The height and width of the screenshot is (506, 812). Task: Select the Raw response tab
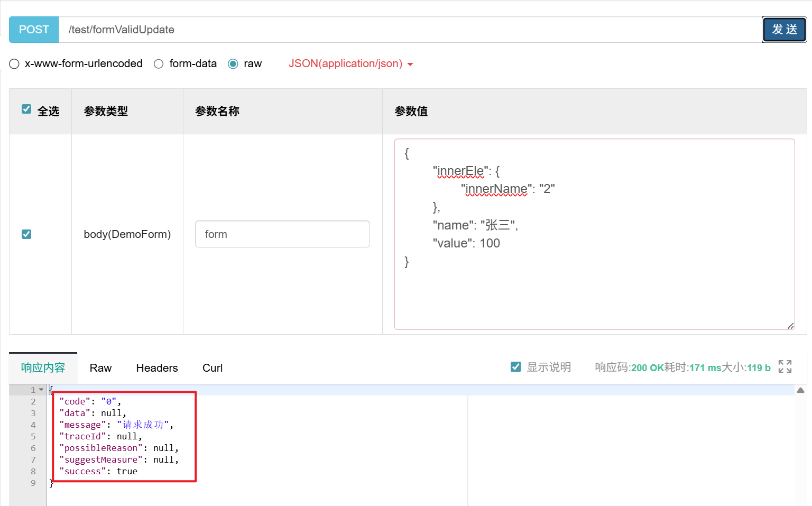(100, 367)
